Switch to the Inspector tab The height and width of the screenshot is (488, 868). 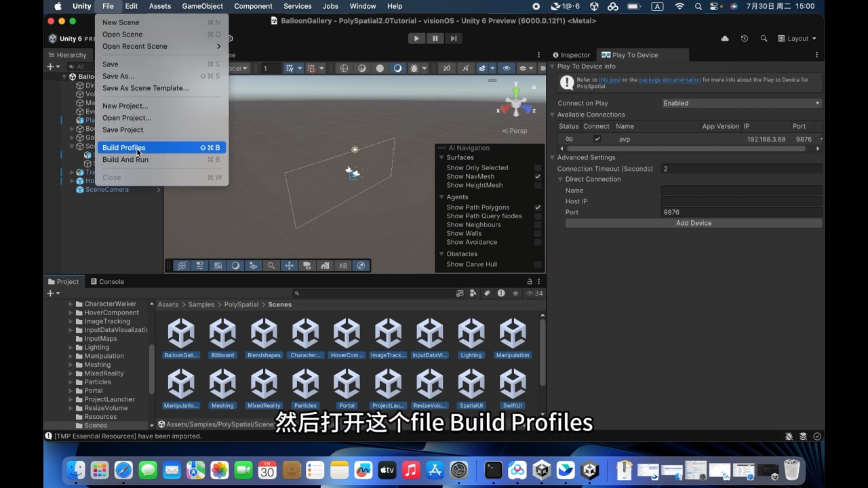(571, 55)
